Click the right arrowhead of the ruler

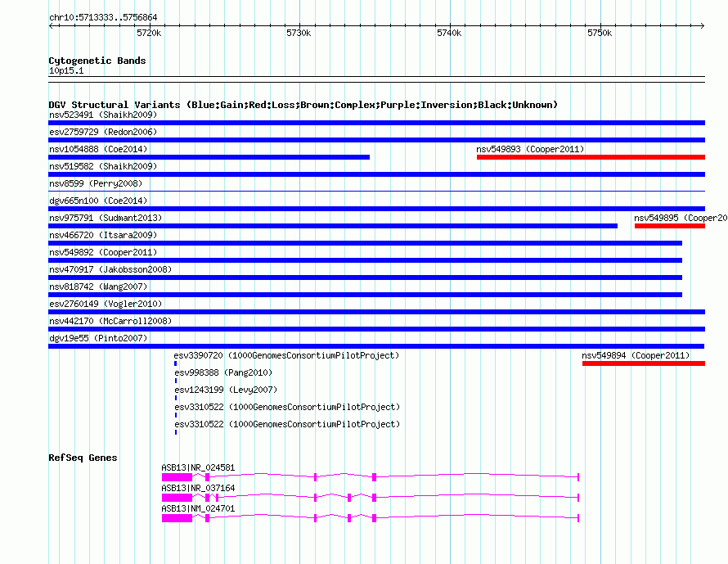coord(703,25)
